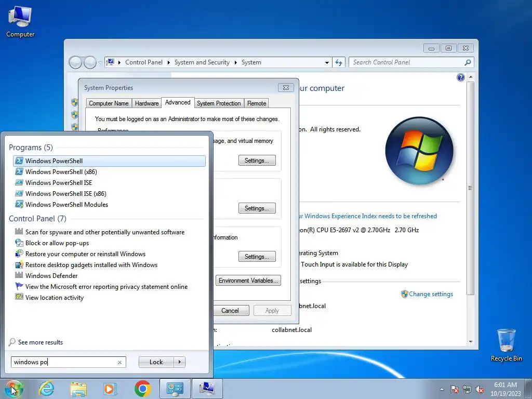Launch Google Chrome from the taskbar
Screen dimensions: 532x399
142,389
